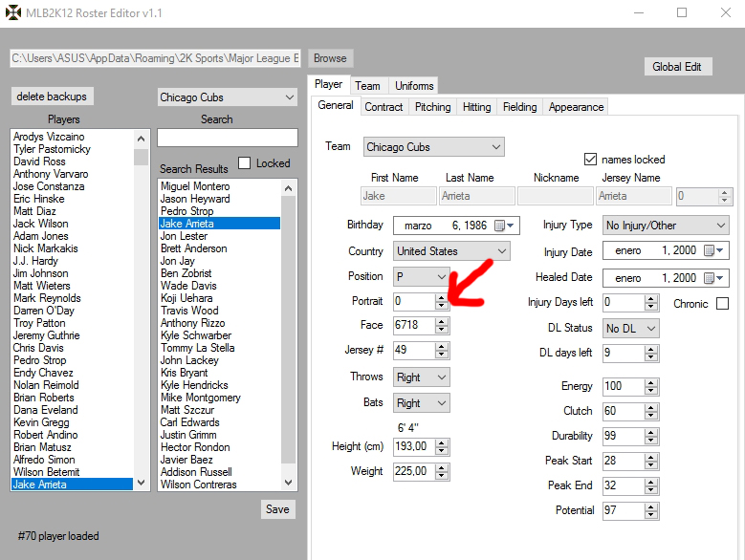Image resolution: width=745 pixels, height=560 pixels.
Task: Click the Save button
Action: click(277, 509)
